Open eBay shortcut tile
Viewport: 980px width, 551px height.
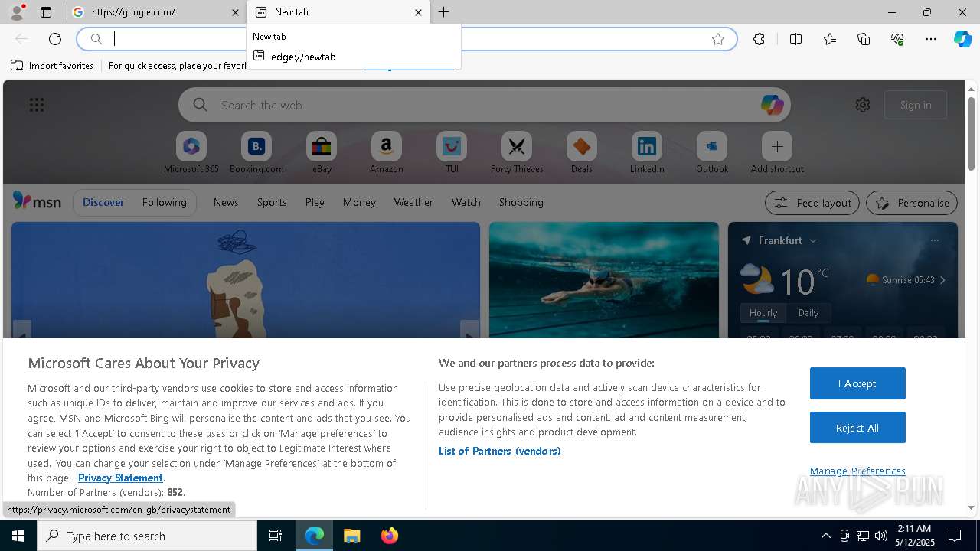[x=322, y=152]
